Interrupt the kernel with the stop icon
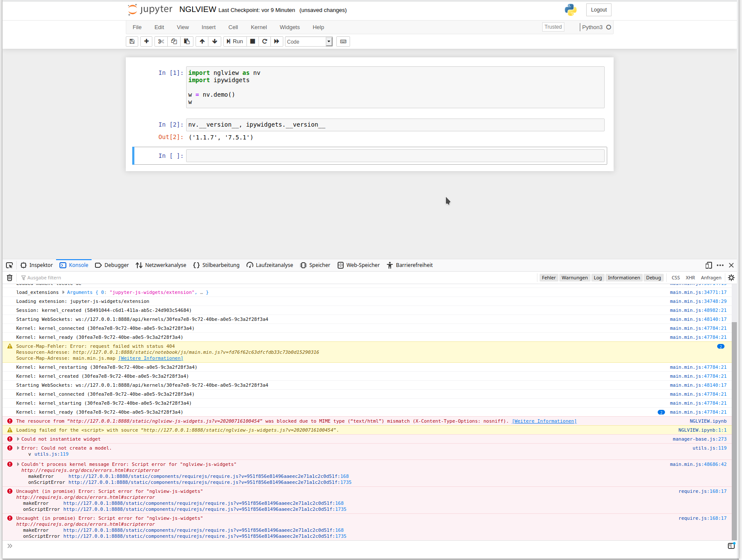Screen dimensions: 742x560 [252, 41]
